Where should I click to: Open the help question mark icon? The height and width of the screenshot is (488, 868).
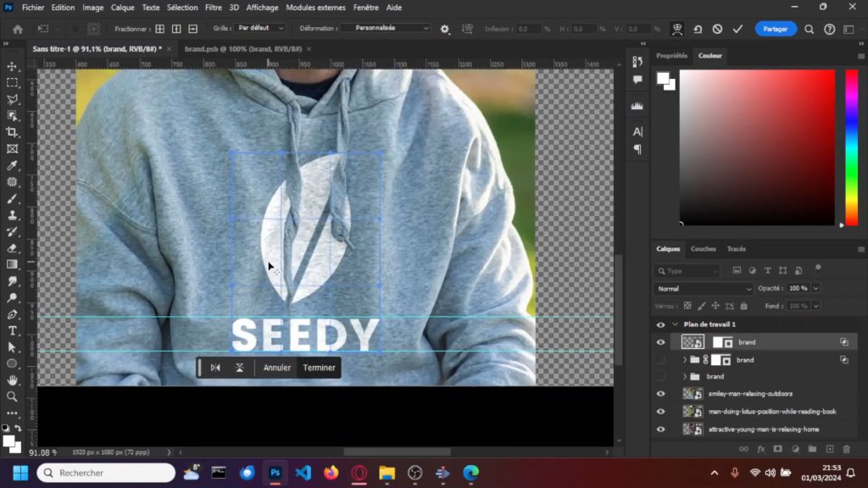(x=829, y=29)
